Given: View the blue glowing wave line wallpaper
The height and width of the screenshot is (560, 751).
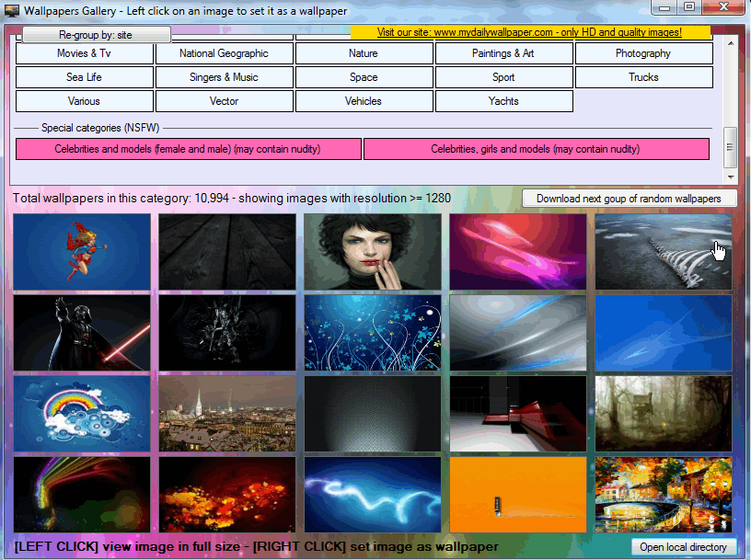Looking at the screenshot, I should pos(373,495).
